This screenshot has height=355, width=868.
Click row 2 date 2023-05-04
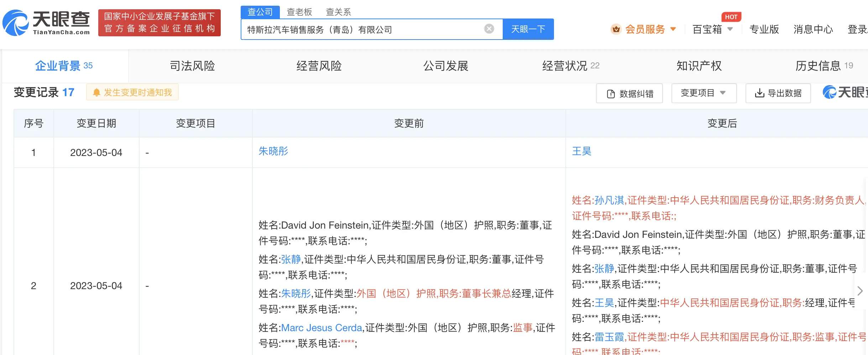point(96,286)
